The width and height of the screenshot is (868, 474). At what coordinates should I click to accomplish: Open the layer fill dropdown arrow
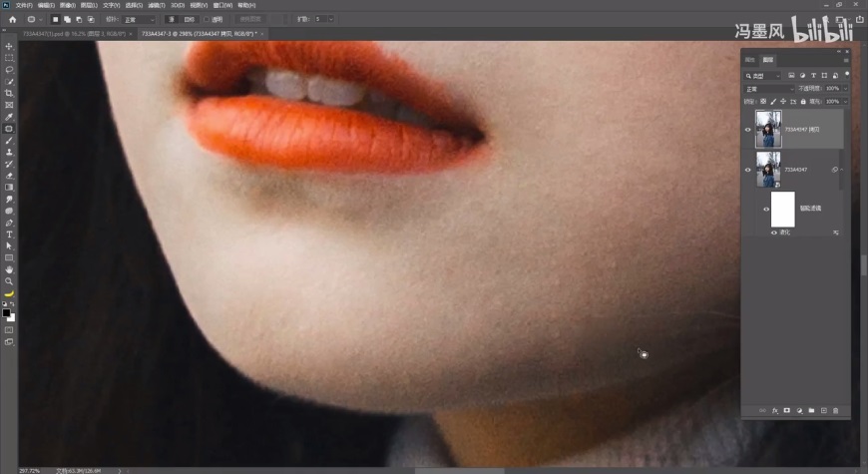point(845,102)
